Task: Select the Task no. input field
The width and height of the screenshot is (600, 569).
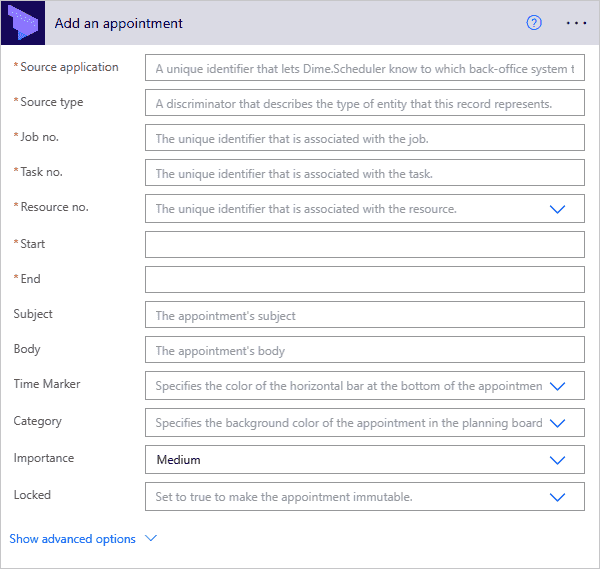Action: (x=365, y=173)
